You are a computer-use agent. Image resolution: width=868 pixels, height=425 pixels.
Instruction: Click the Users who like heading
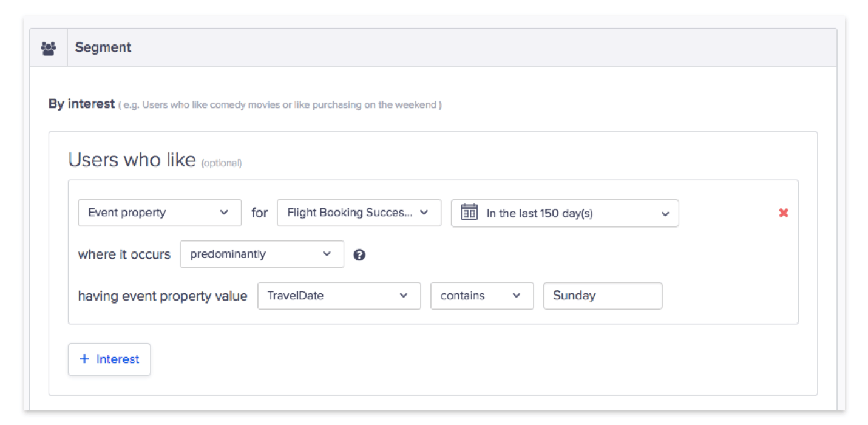click(132, 160)
